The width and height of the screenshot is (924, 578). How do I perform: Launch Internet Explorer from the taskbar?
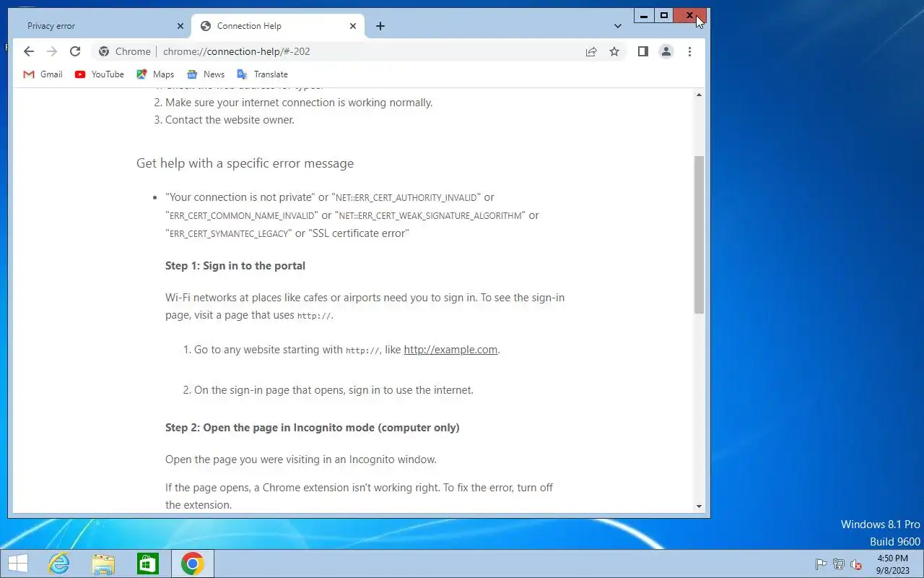point(58,564)
